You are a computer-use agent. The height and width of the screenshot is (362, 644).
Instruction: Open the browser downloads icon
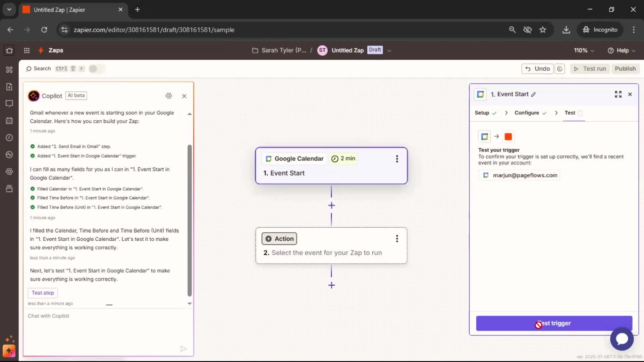click(x=566, y=30)
